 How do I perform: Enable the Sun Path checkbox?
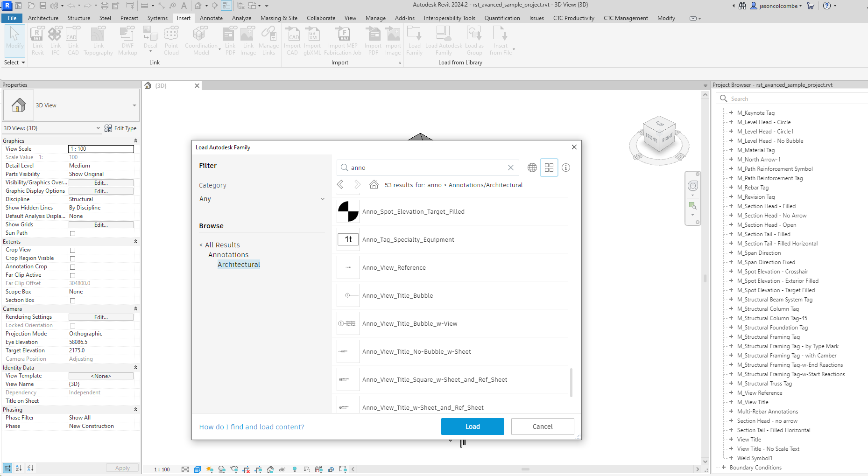(x=72, y=233)
